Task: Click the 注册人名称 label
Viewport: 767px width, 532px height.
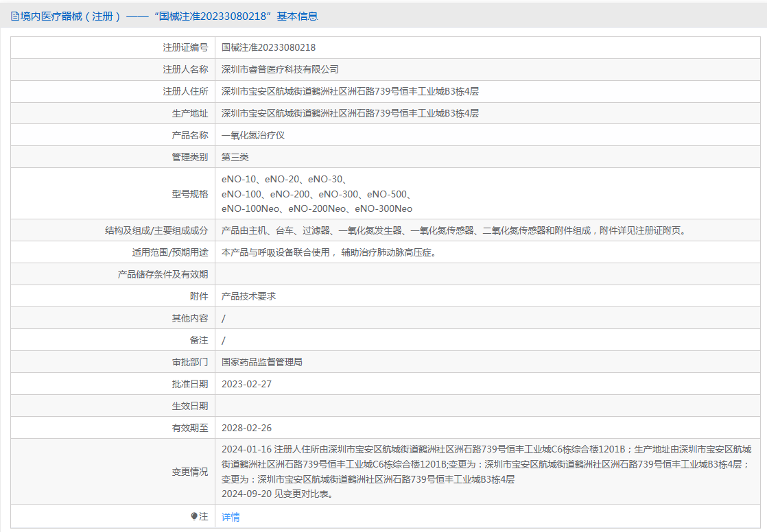Action: pos(185,69)
